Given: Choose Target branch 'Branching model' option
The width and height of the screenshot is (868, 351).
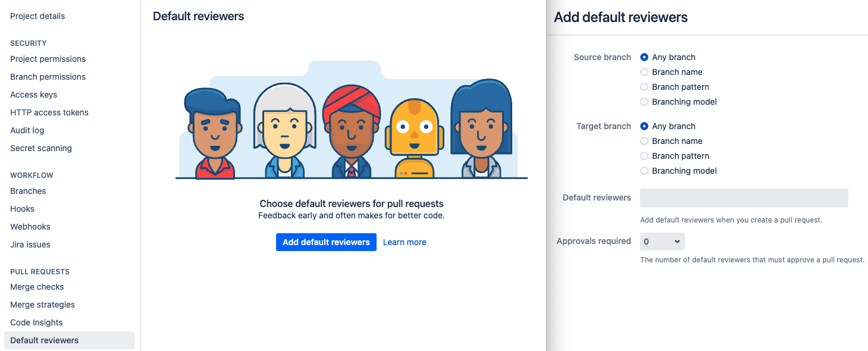Looking at the screenshot, I should pos(644,171).
